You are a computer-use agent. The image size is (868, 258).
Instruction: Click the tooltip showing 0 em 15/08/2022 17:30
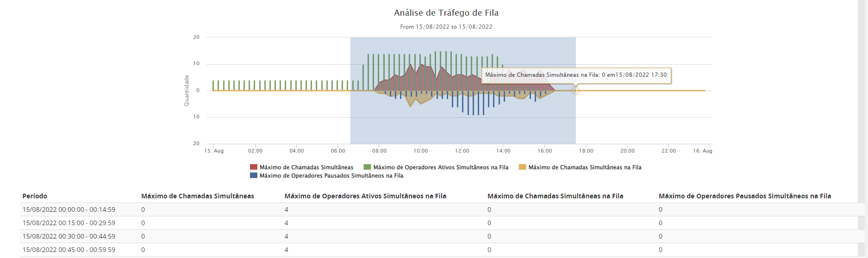pos(576,75)
